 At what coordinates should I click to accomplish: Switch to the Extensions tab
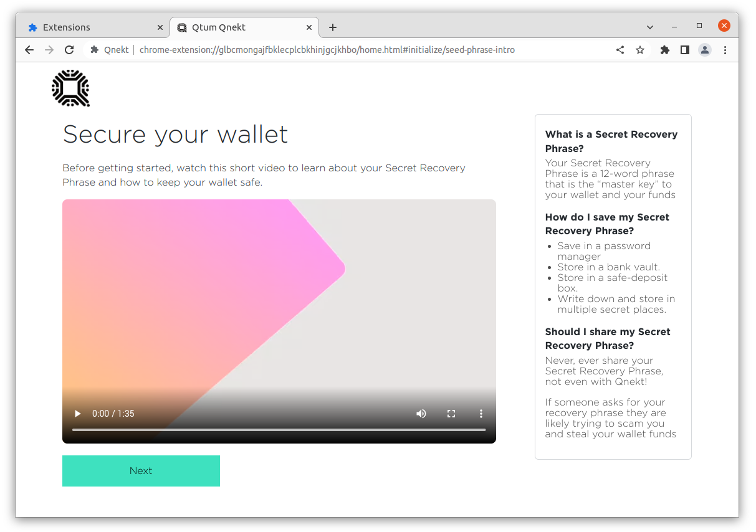point(95,27)
